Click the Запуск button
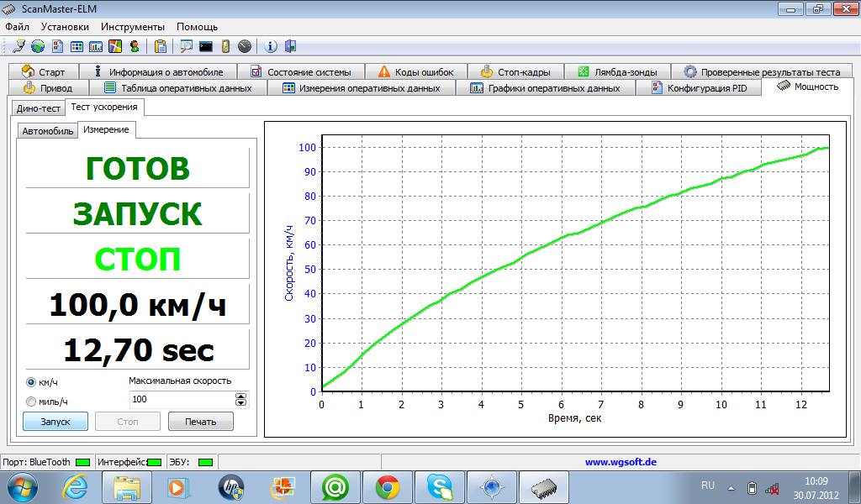 [x=55, y=422]
